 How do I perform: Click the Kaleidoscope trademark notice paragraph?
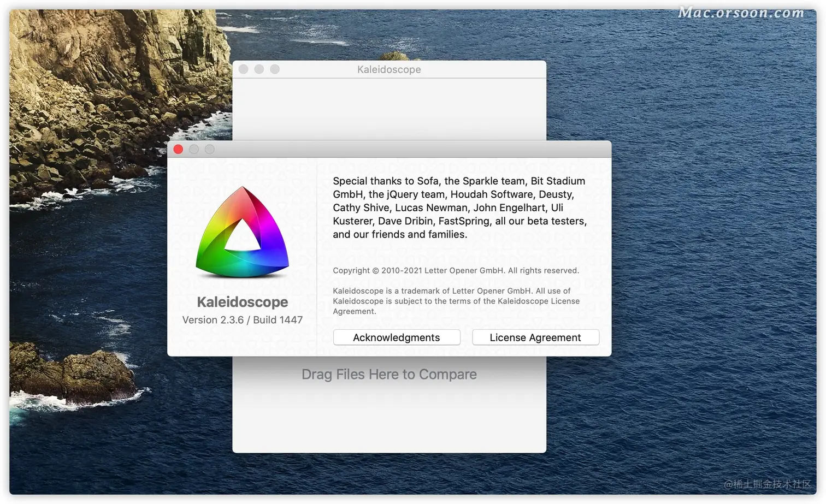tap(456, 301)
